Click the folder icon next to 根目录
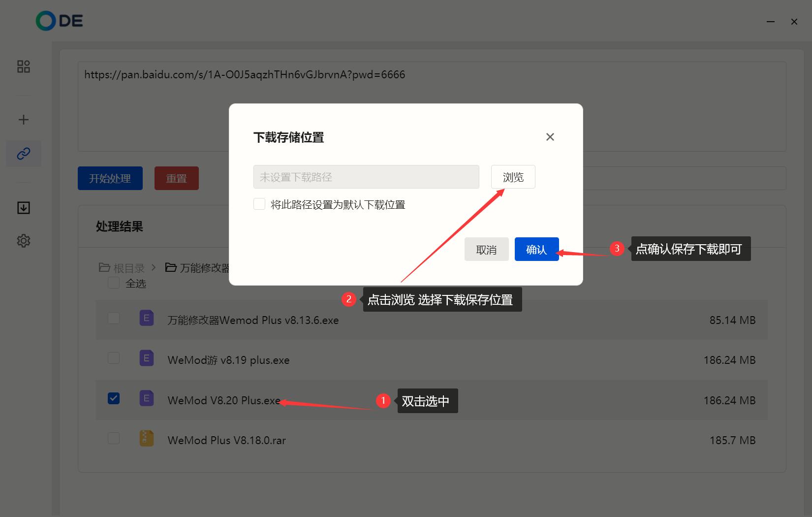 tap(104, 267)
